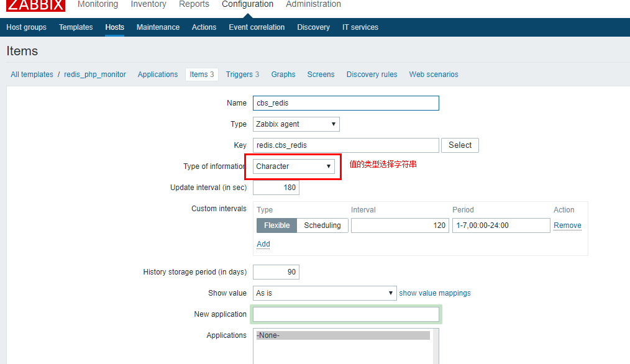Remove the custom interval row
The height and width of the screenshot is (364, 630).
tap(567, 225)
